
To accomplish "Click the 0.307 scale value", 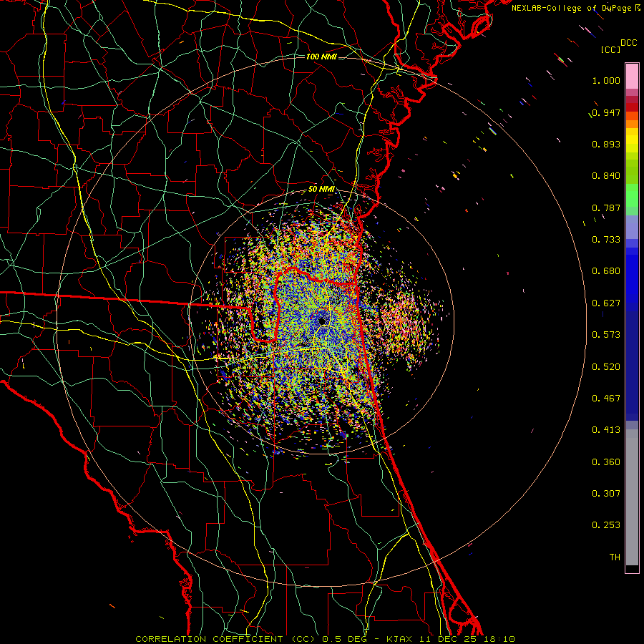I will pyautogui.click(x=606, y=494).
